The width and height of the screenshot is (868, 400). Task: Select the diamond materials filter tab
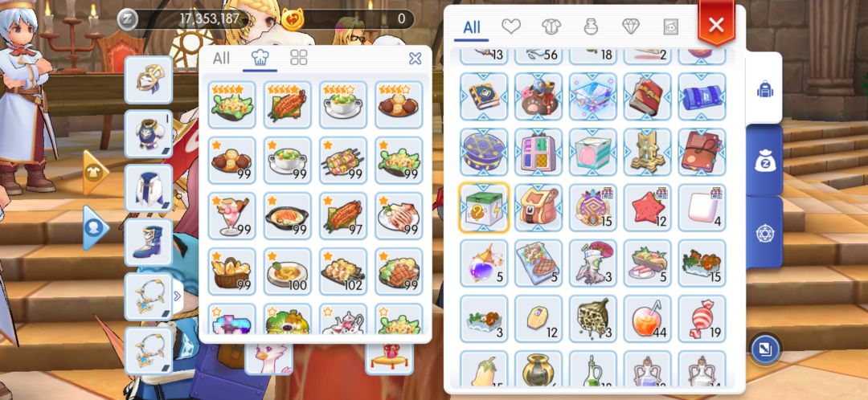(x=631, y=26)
